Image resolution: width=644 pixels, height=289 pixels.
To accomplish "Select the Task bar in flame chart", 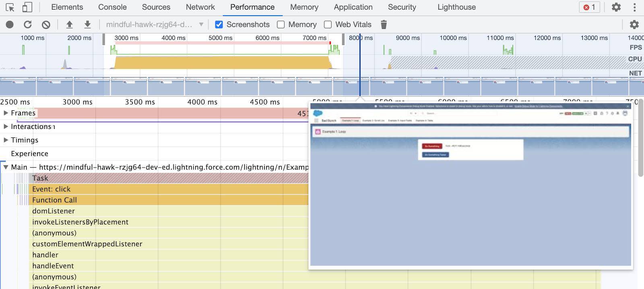I will click(x=169, y=178).
